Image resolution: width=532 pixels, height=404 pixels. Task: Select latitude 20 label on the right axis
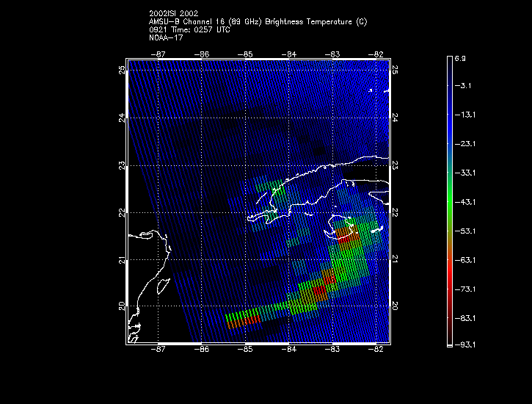point(395,306)
